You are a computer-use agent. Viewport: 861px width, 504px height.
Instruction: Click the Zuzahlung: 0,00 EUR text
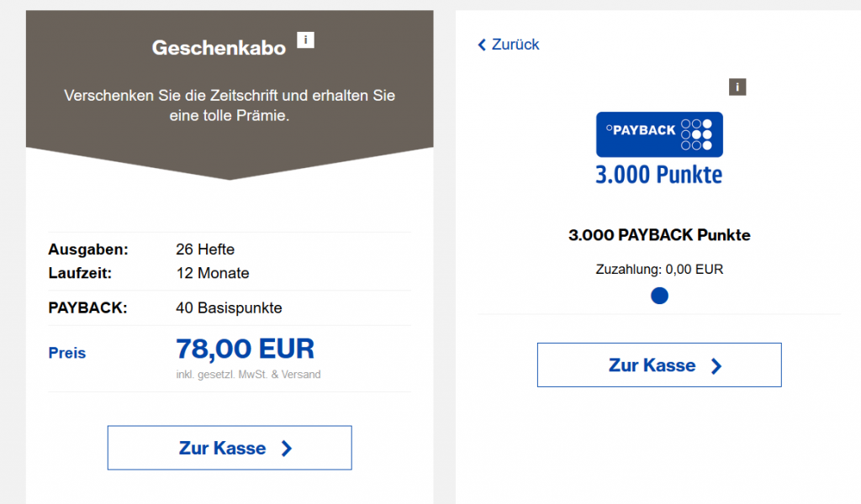(x=659, y=270)
